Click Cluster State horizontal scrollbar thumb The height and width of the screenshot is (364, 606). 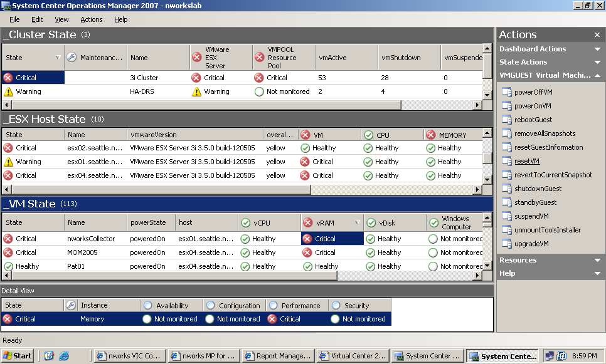(x=207, y=105)
